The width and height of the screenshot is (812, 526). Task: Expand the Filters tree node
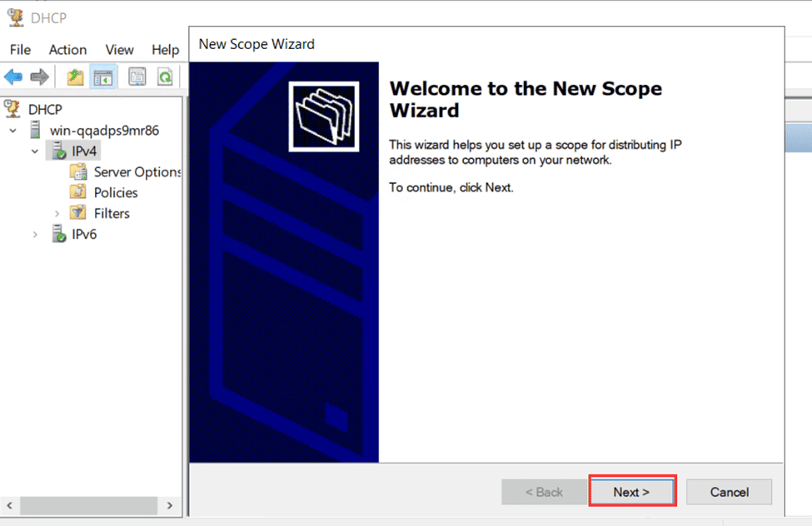click(x=56, y=213)
